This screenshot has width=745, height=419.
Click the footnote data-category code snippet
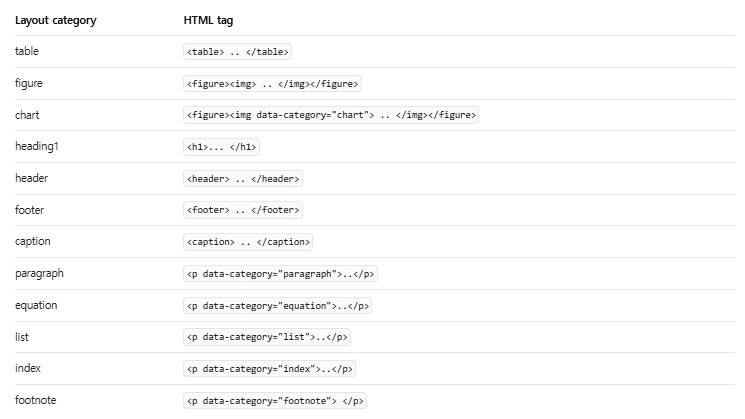pos(275,400)
